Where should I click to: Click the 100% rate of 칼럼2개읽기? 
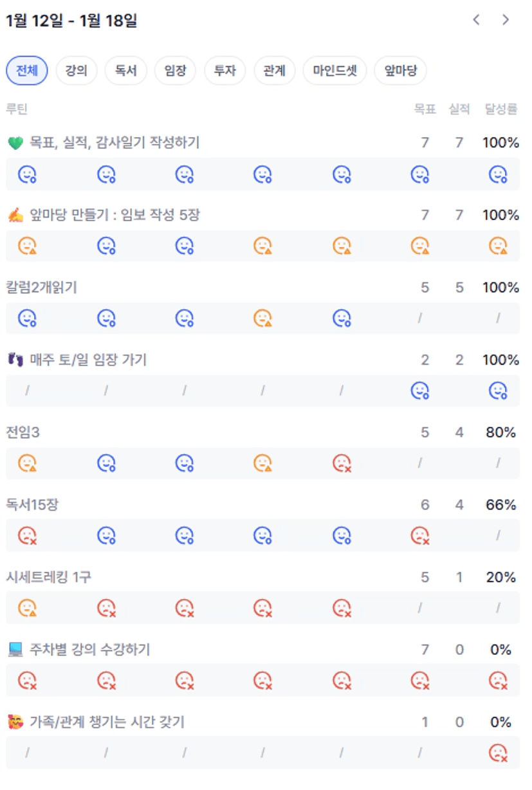pyautogui.click(x=500, y=288)
